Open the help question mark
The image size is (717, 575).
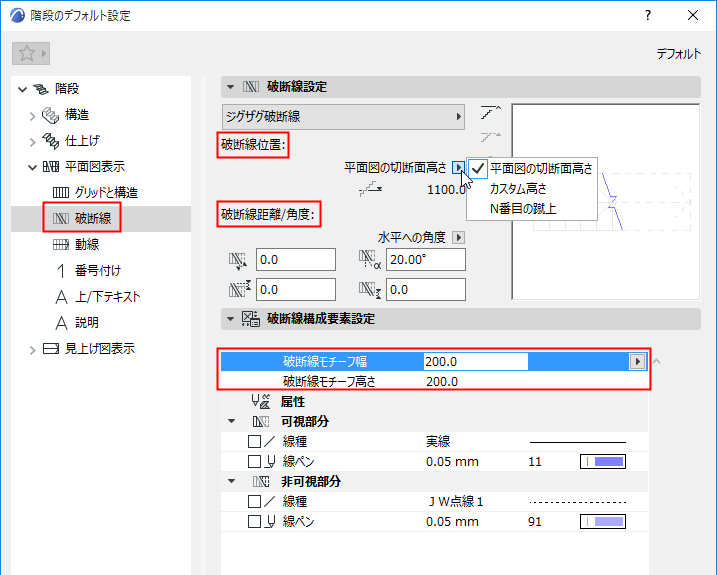pos(648,16)
